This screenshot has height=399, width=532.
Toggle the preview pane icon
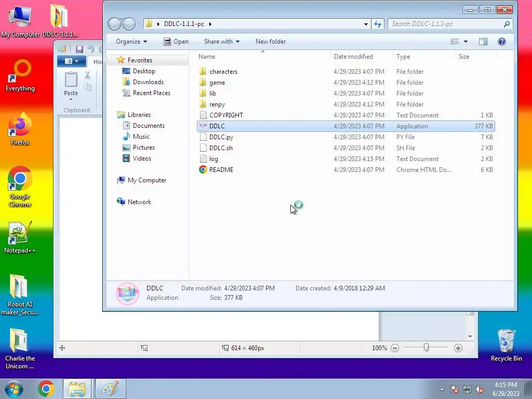[x=483, y=42]
